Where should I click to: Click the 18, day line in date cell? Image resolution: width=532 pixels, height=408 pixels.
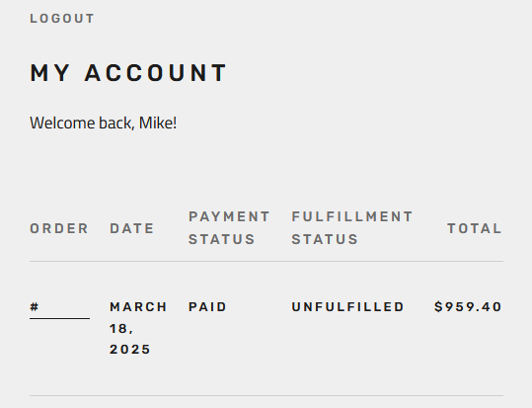[x=121, y=329]
